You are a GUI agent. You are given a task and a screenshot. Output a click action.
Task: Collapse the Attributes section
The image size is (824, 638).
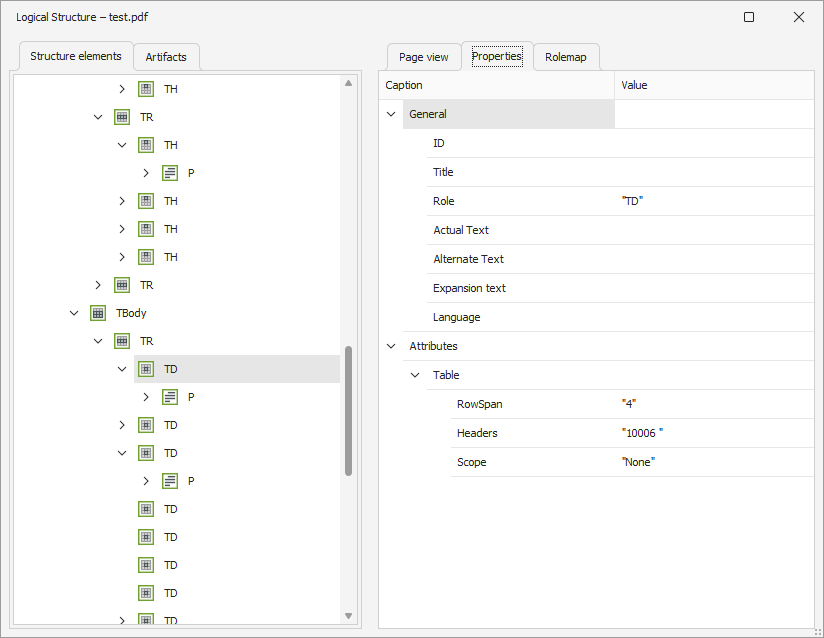pos(391,347)
